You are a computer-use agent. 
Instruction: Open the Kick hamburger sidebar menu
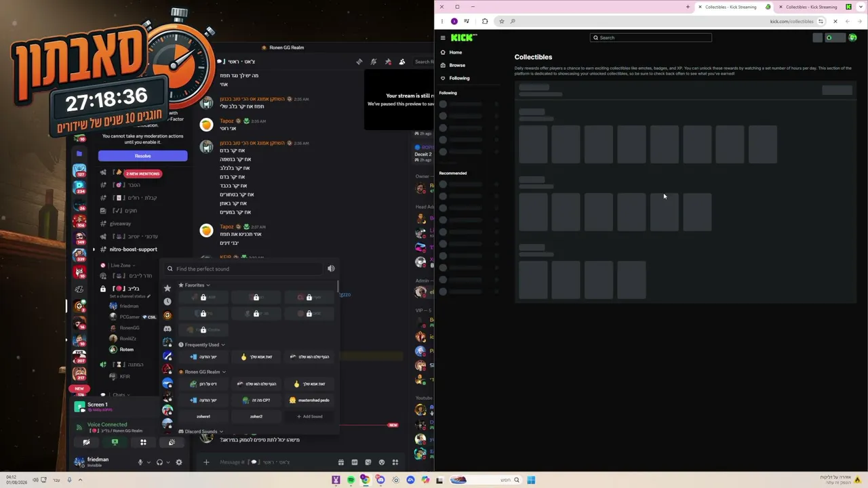coord(443,38)
